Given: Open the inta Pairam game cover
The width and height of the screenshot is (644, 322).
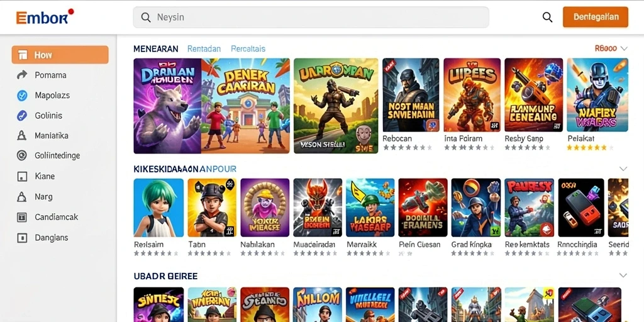Looking at the screenshot, I should point(472,95).
